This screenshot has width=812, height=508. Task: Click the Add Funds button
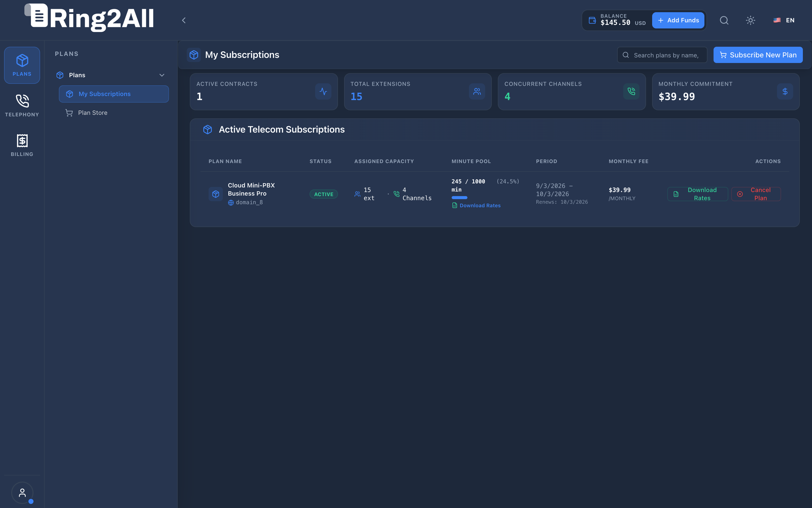coord(678,21)
